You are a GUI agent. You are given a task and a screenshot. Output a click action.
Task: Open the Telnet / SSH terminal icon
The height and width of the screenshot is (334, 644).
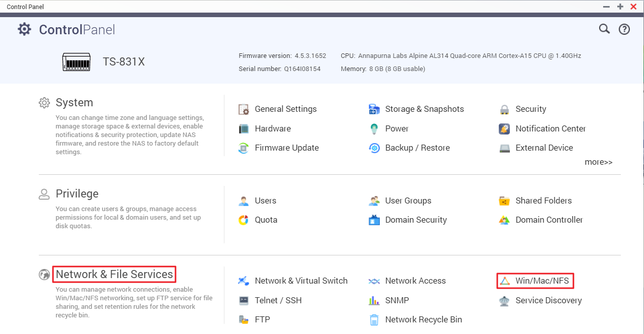[x=244, y=301]
